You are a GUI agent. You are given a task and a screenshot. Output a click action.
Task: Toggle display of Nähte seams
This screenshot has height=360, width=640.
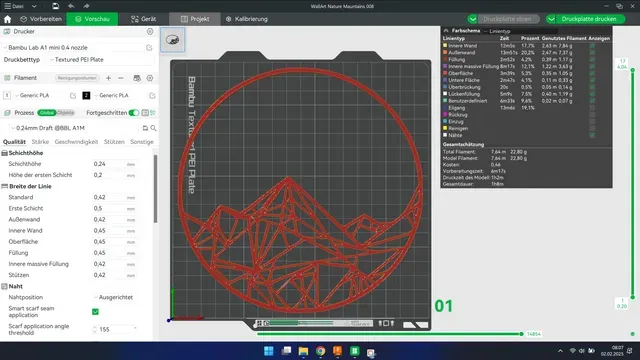pyautogui.click(x=592, y=135)
